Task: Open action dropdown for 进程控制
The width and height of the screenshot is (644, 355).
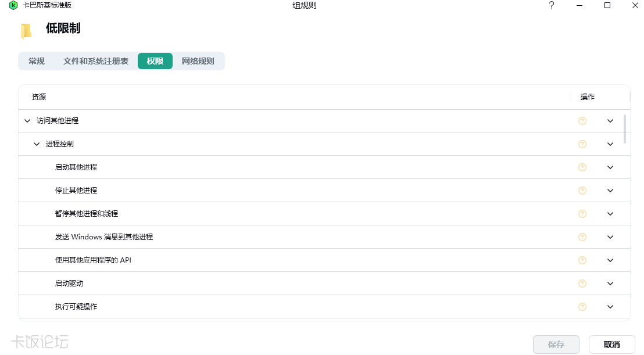Action: [x=610, y=144]
